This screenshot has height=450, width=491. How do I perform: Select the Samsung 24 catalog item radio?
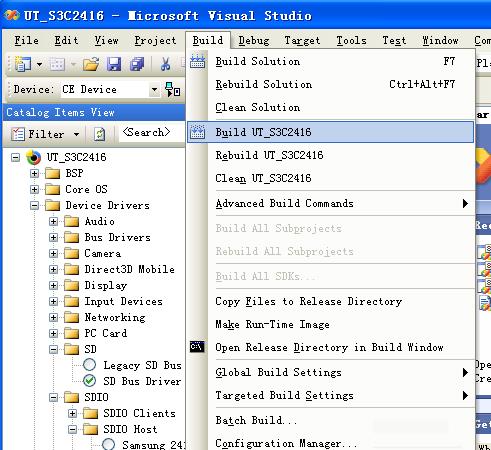(x=108, y=444)
